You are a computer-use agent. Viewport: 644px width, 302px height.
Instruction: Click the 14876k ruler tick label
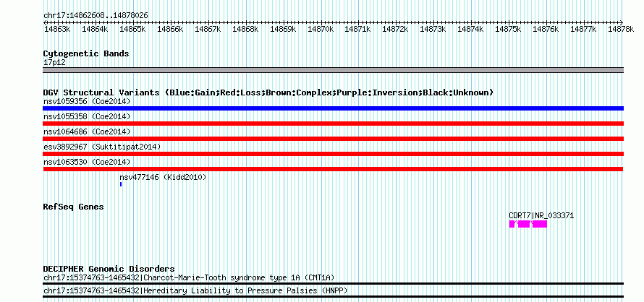click(546, 29)
